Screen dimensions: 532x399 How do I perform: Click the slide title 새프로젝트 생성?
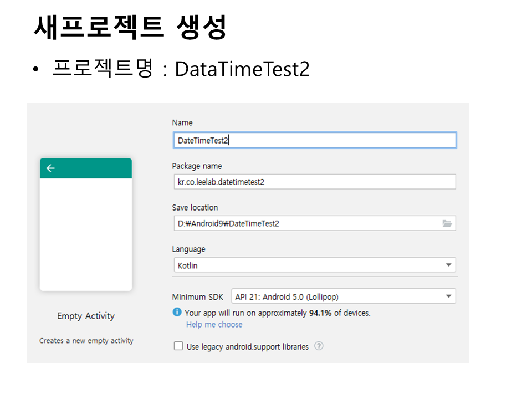click(x=130, y=26)
